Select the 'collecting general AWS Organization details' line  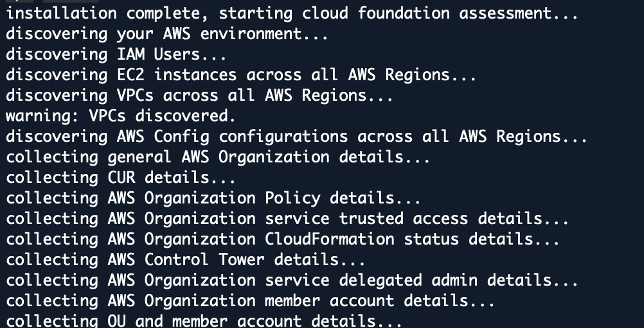coord(218,157)
